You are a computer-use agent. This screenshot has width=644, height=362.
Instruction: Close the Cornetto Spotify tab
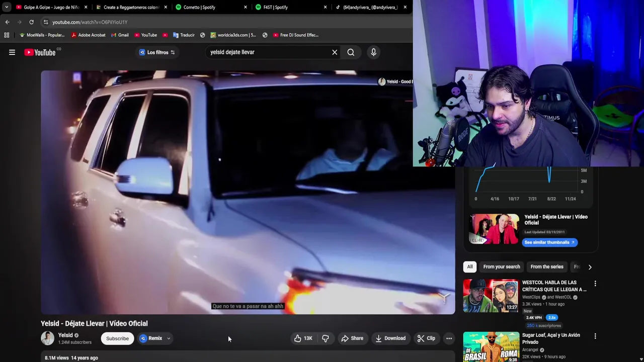coord(246,7)
